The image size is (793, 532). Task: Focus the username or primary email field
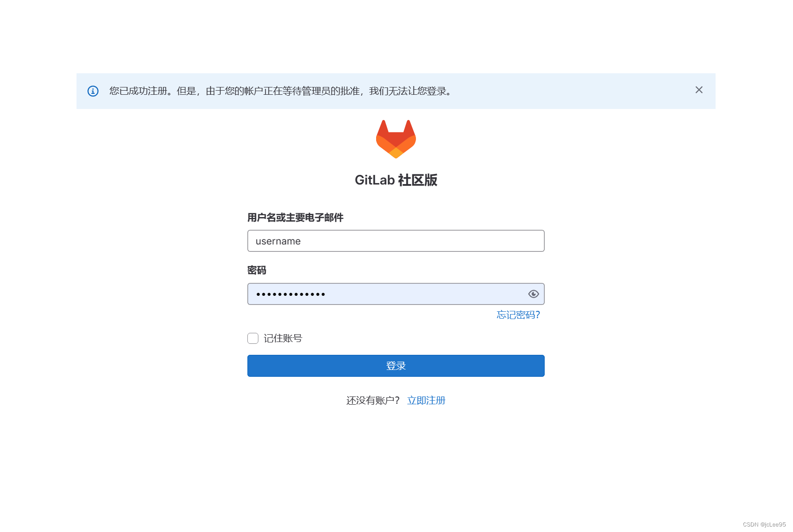tap(396, 241)
